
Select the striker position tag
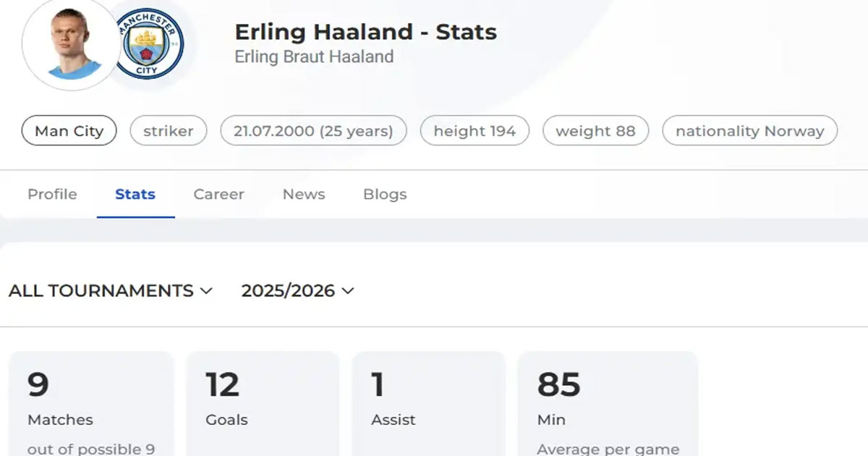click(x=169, y=131)
